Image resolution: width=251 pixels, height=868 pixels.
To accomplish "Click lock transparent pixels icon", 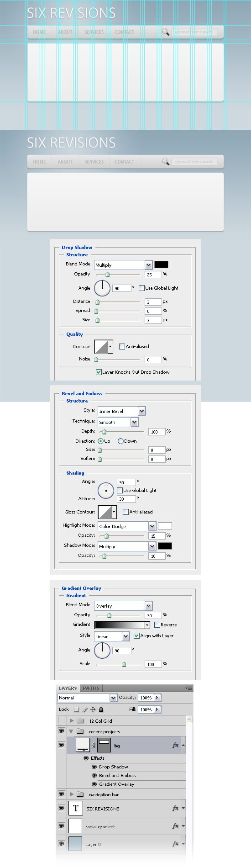I will pos(76,709).
